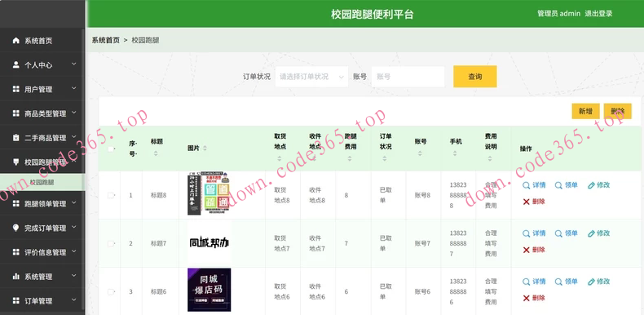This screenshot has width=644, height=315.
Task: Select the 校园跑腿 submenu item
Action: coord(42,182)
